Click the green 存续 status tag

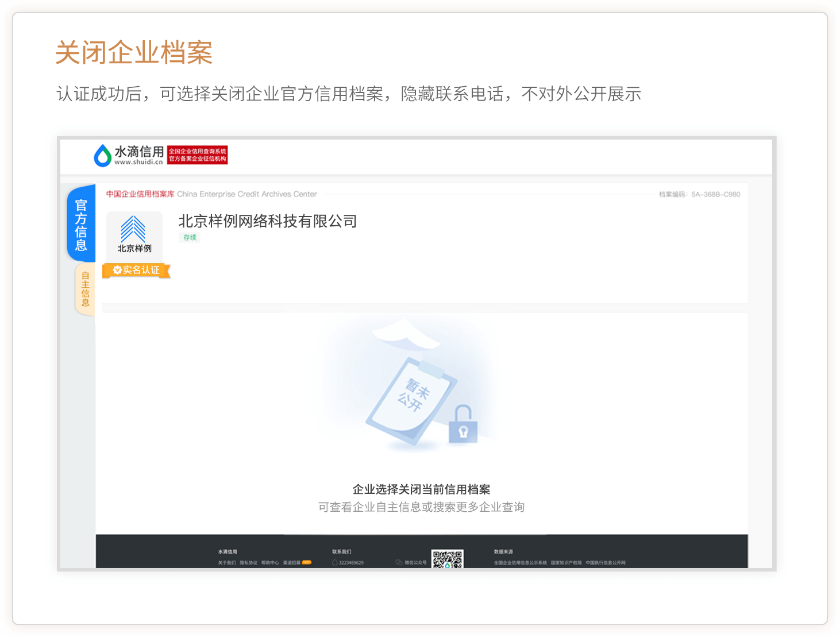pos(190,237)
